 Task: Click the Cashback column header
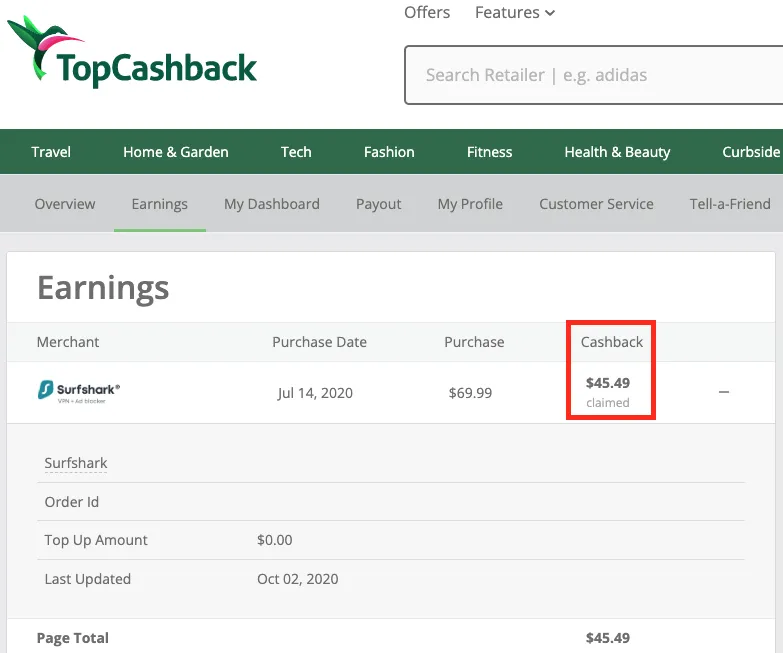[x=612, y=342]
